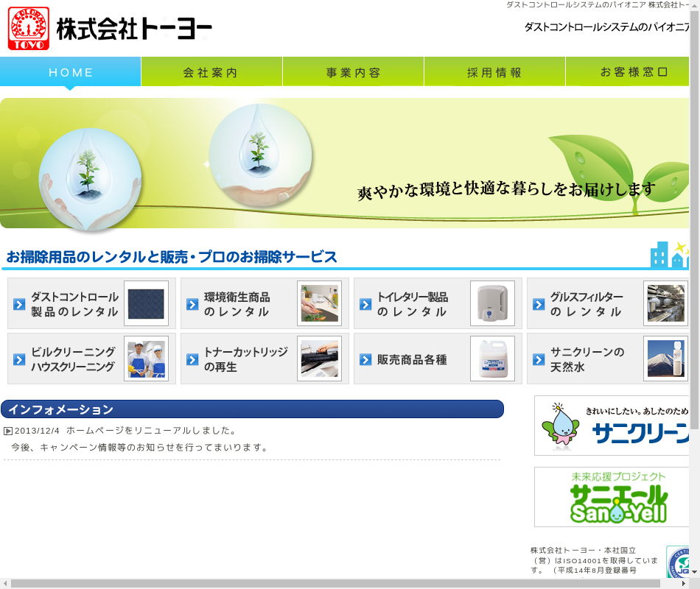The width and height of the screenshot is (700, 589).
Task: Click the horizontal scrollbar left arrow
Action: [4, 584]
